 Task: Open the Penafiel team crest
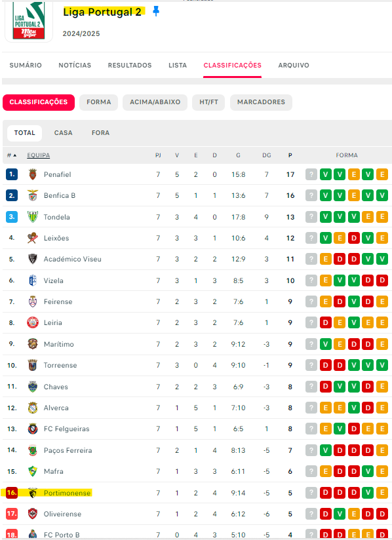tap(33, 174)
